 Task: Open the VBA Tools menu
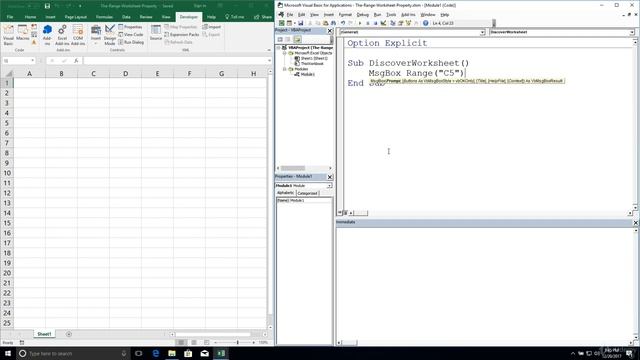point(391,15)
